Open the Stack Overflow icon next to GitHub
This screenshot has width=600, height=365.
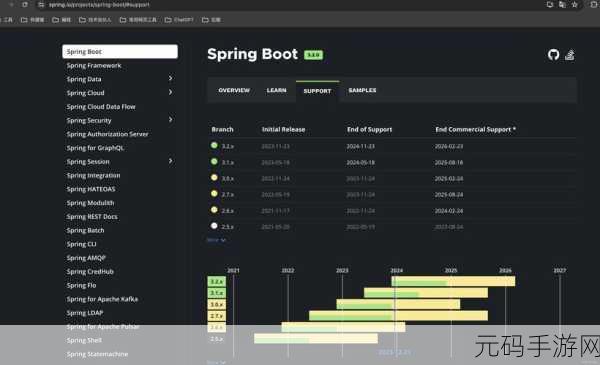(x=570, y=55)
